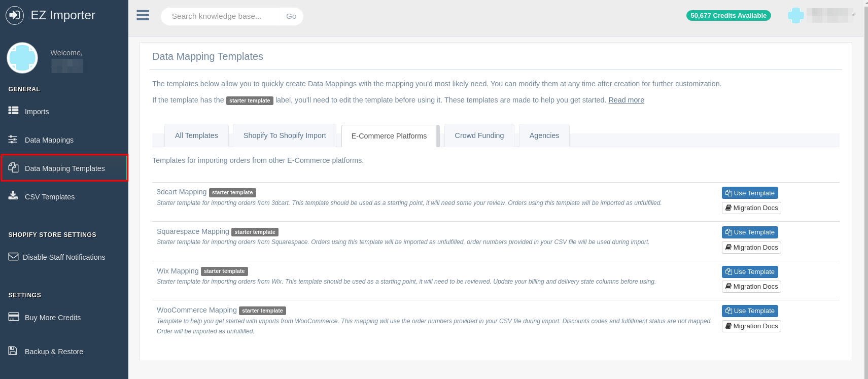This screenshot has width=868, height=379.
Task: Open Migration Docs for Squarespace Mapping
Action: coord(751,248)
